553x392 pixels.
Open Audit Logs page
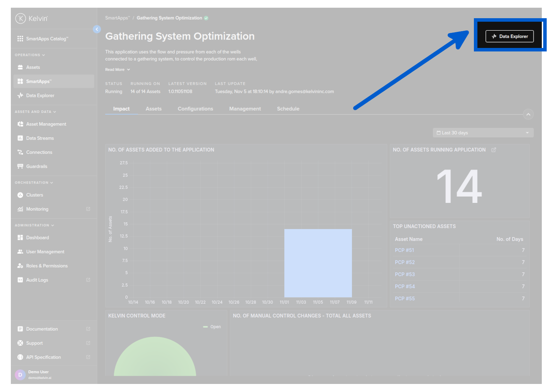[37, 280]
